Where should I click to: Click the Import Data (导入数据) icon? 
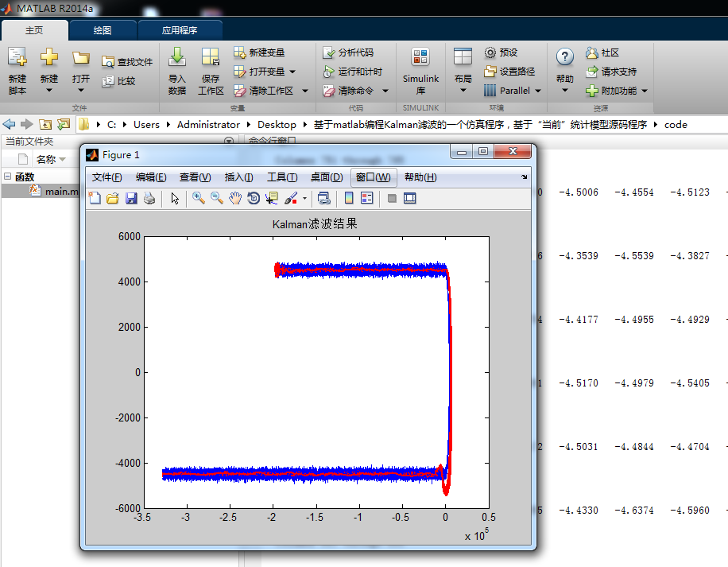(x=177, y=57)
